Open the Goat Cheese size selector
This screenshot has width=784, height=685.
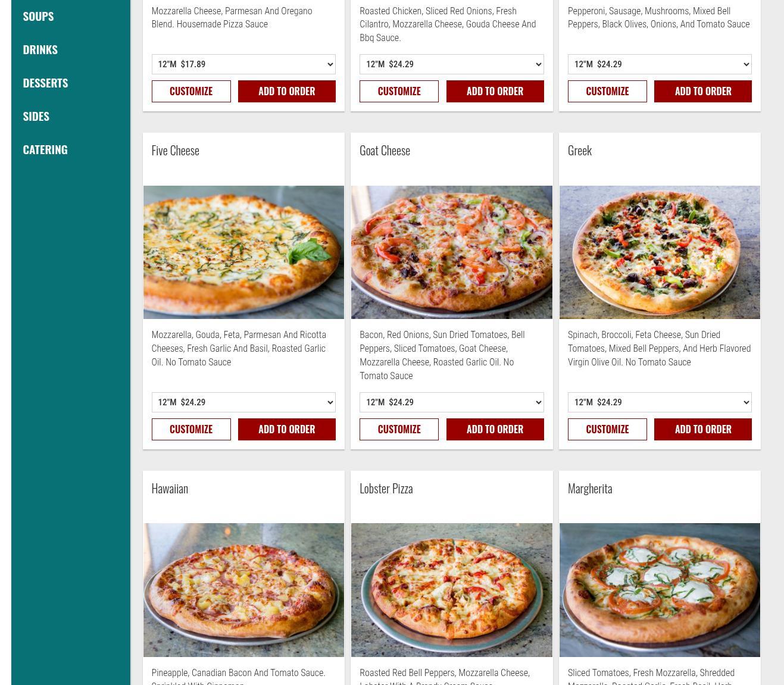(451, 402)
